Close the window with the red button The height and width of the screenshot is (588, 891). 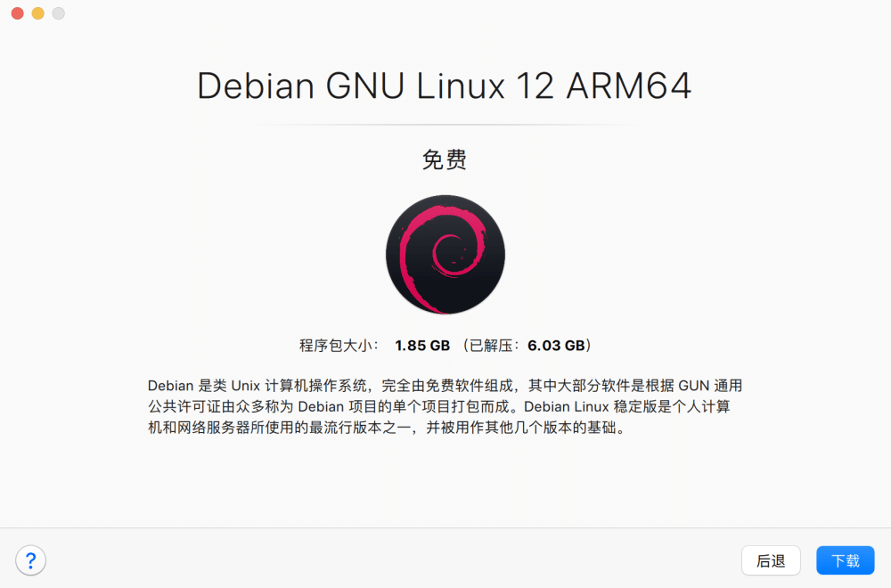(18, 13)
